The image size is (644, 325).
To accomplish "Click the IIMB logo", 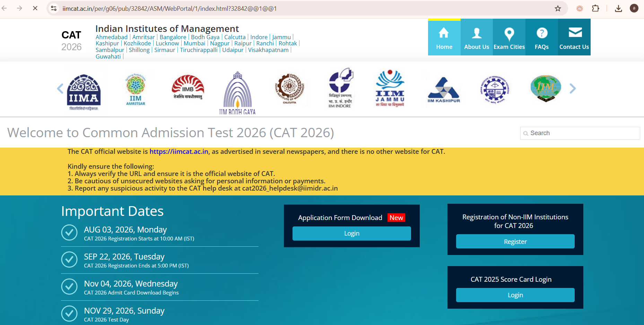I will (x=188, y=87).
